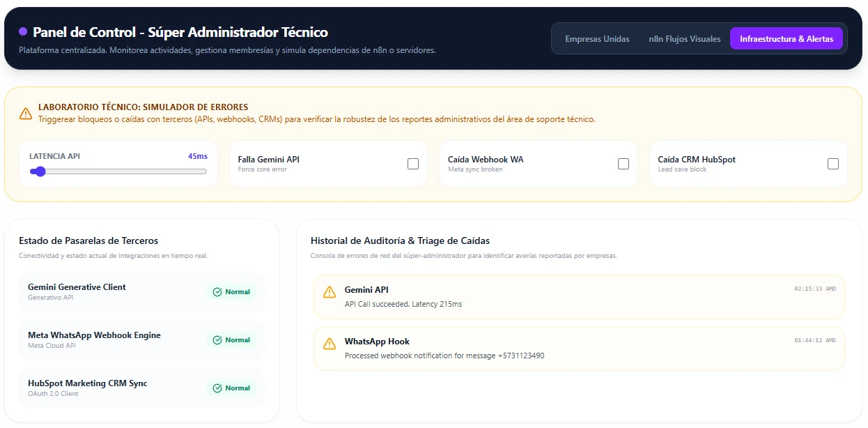Click the 'Meta Cloud API' label

click(x=52, y=346)
